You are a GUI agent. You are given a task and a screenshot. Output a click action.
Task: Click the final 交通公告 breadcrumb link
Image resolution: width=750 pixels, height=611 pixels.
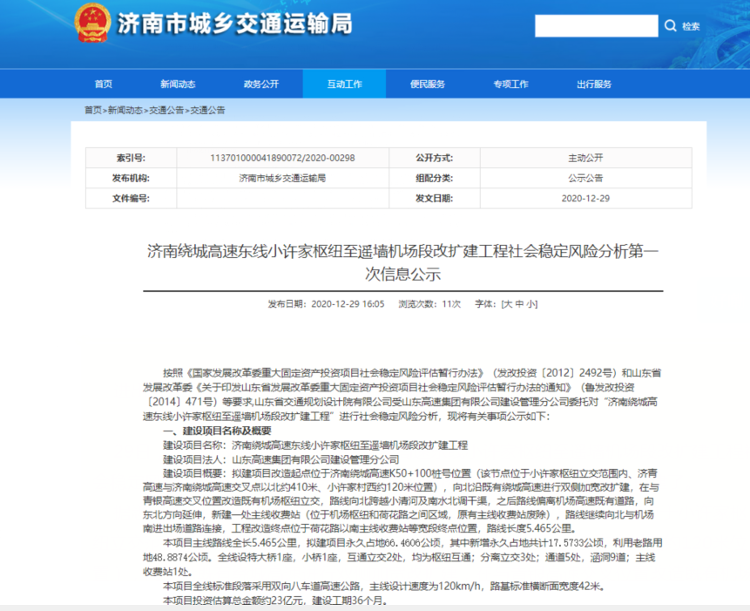[208, 110]
